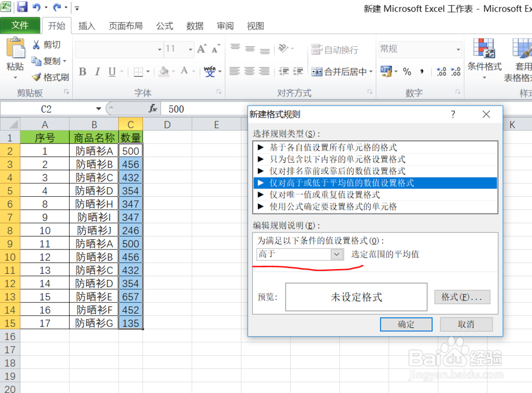Copy selection with 复制
This screenshot has width=532, height=393.
(46, 61)
